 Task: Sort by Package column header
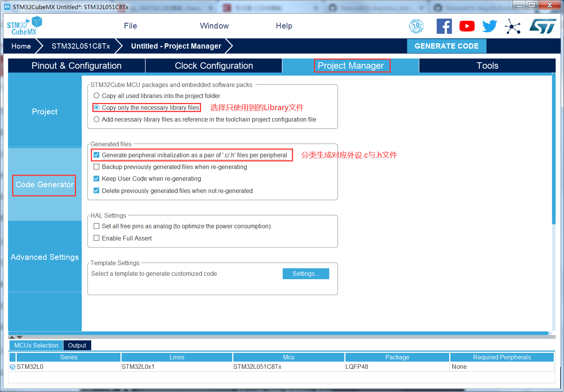[x=397, y=357]
